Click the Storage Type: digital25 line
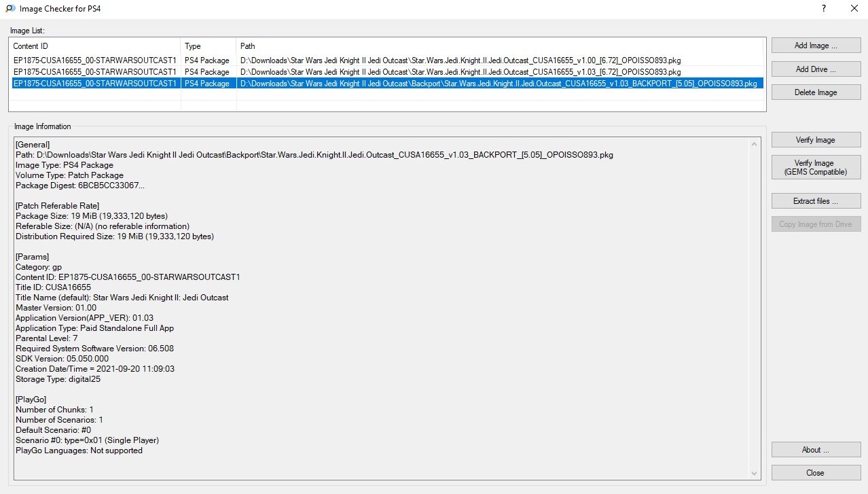Image resolution: width=868 pixels, height=494 pixels. [x=58, y=379]
